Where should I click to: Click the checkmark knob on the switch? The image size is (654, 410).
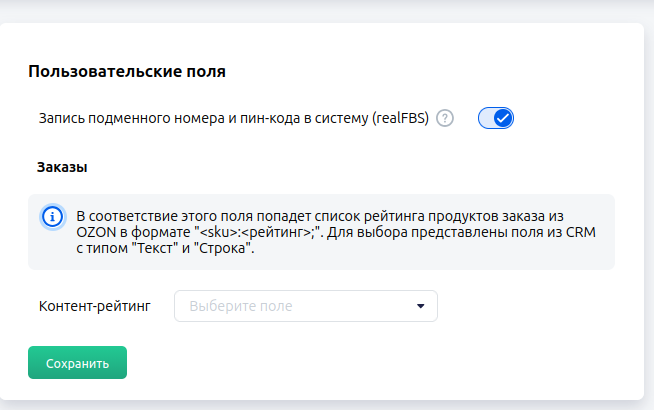pos(503,118)
